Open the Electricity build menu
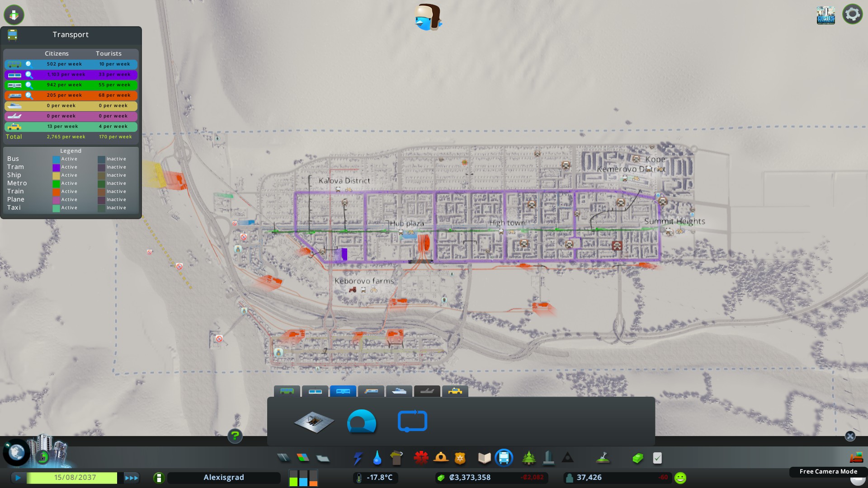Viewport: 868px width, 488px height. 358,458
